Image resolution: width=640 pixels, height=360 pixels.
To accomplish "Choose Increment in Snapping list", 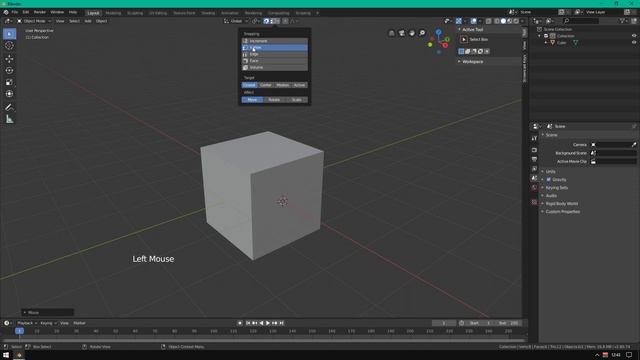I will 275,41.
